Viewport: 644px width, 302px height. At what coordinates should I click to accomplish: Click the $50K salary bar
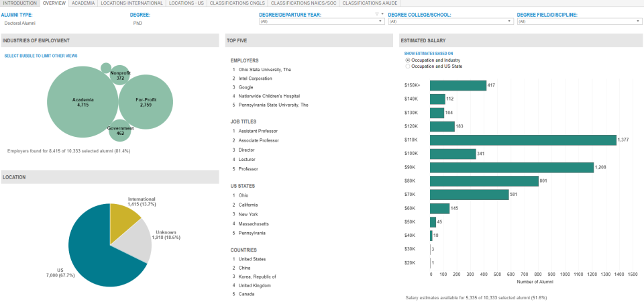[x=433, y=222]
